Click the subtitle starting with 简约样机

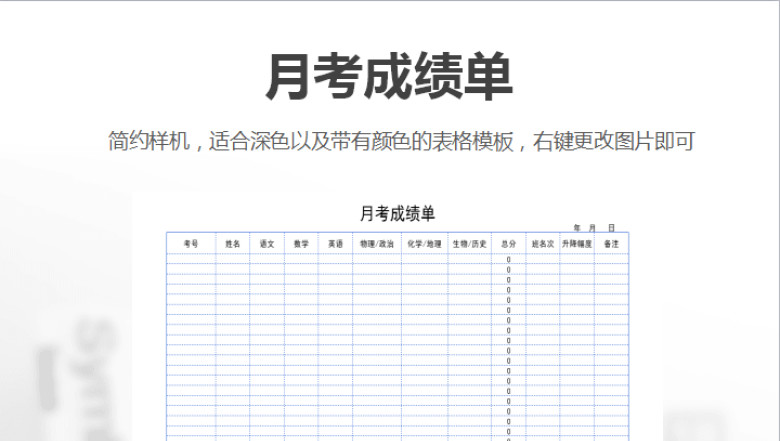pos(401,141)
